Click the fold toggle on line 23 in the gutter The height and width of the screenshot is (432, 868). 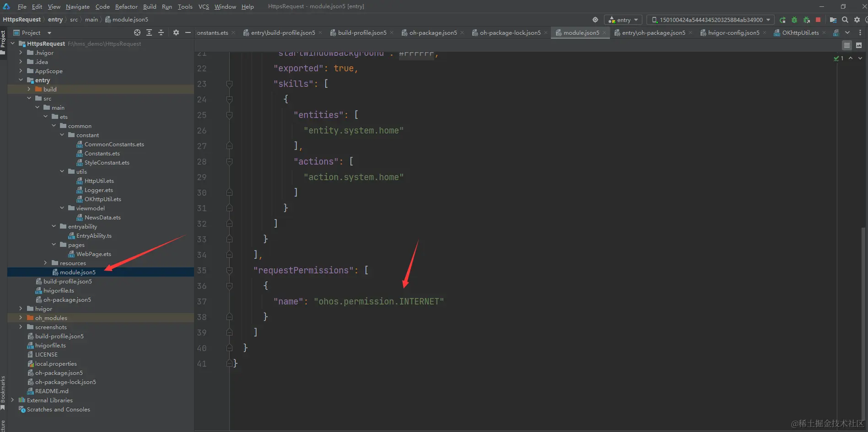point(229,84)
